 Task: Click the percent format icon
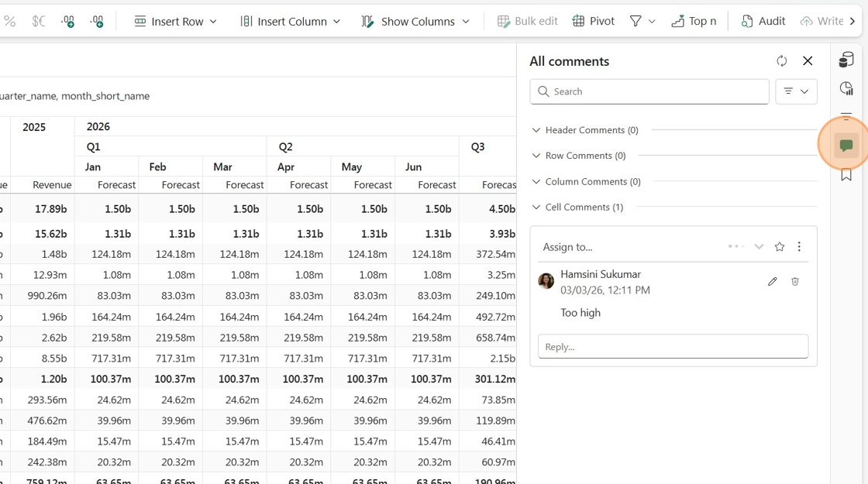[x=9, y=21]
